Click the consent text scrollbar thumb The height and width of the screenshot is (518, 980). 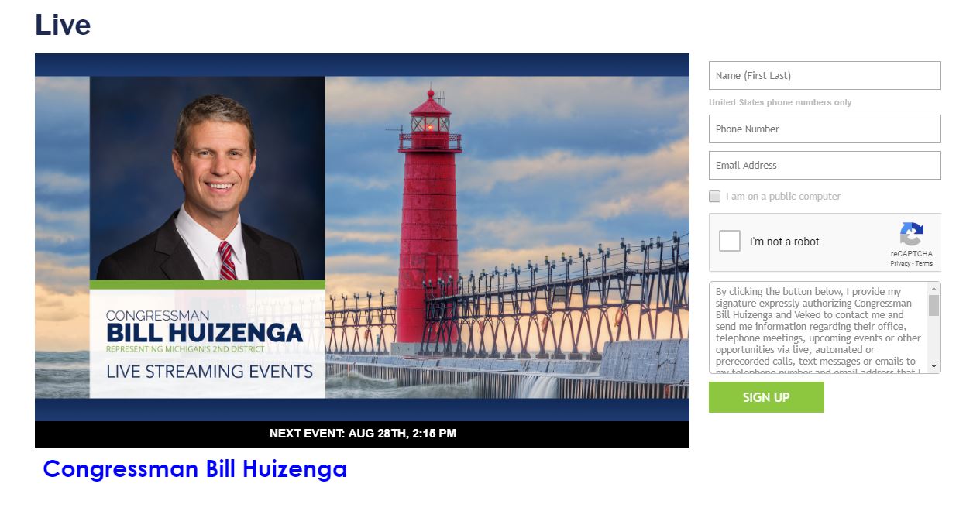tap(934, 305)
